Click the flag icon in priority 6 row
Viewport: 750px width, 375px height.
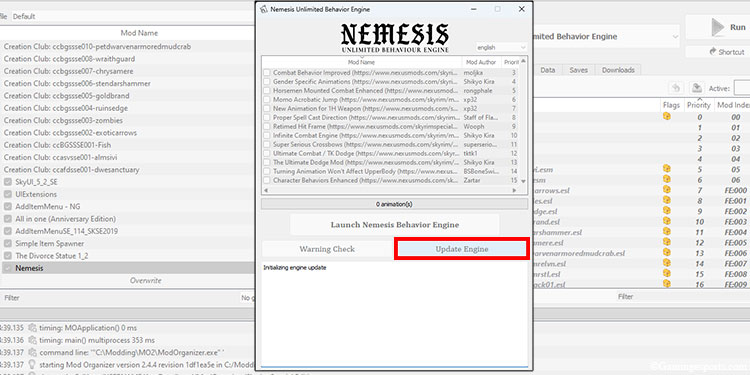click(x=666, y=179)
